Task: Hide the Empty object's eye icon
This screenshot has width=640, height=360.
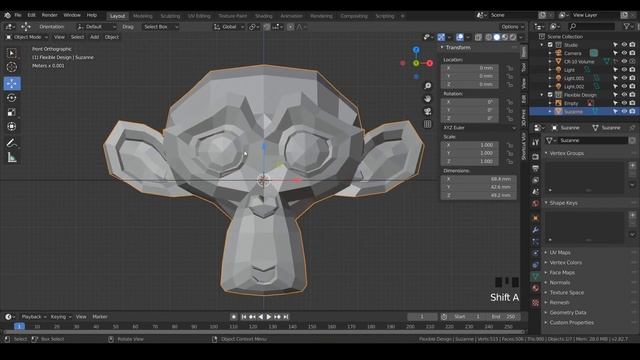Action: coord(624,103)
